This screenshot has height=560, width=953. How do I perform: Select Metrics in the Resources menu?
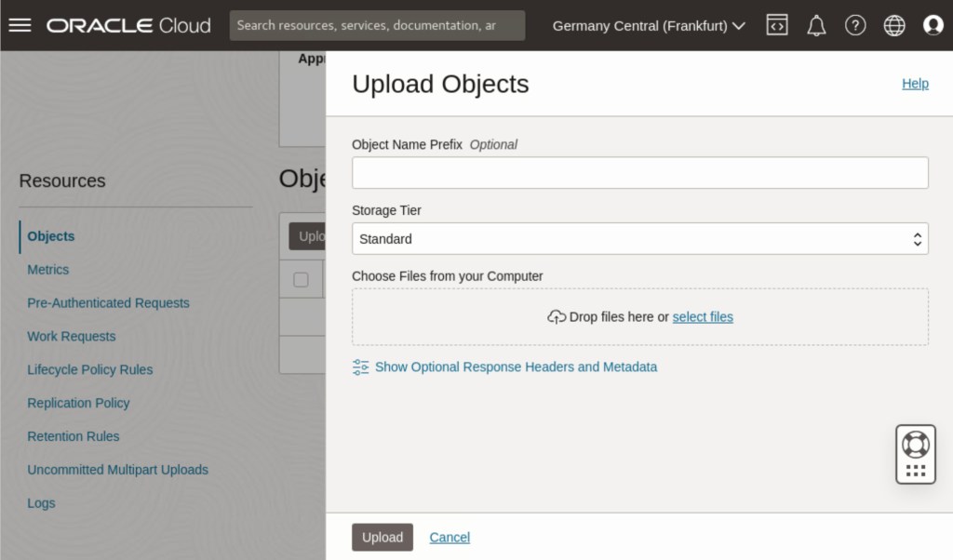coord(48,270)
